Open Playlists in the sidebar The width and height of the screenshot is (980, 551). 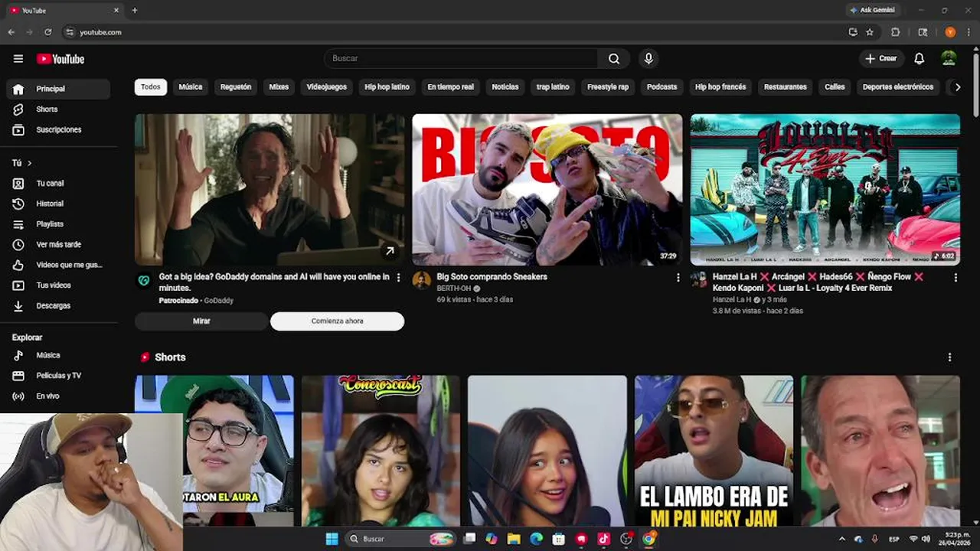click(58, 224)
